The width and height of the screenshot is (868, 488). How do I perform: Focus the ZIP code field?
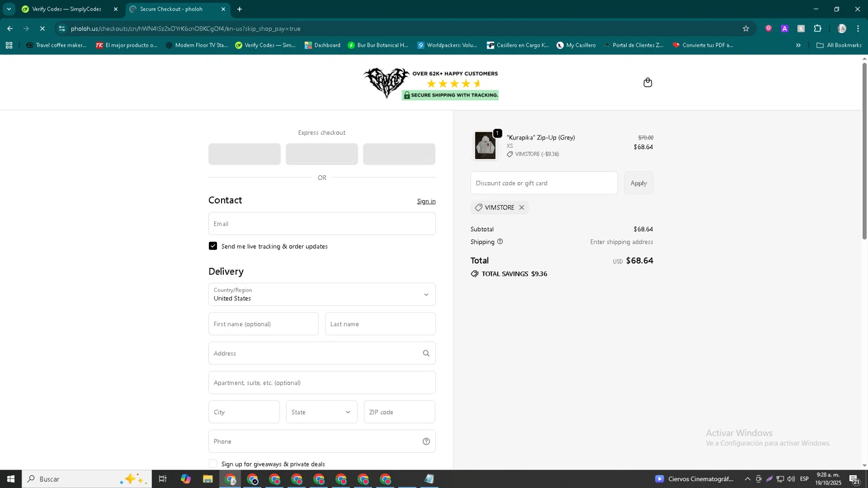point(399,412)
